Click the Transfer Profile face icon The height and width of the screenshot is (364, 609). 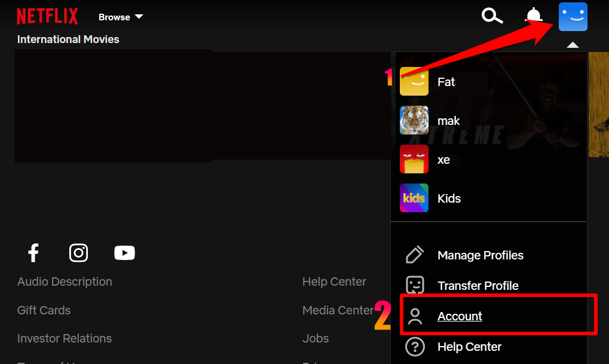pyautogui.click(x=414, y=285)
